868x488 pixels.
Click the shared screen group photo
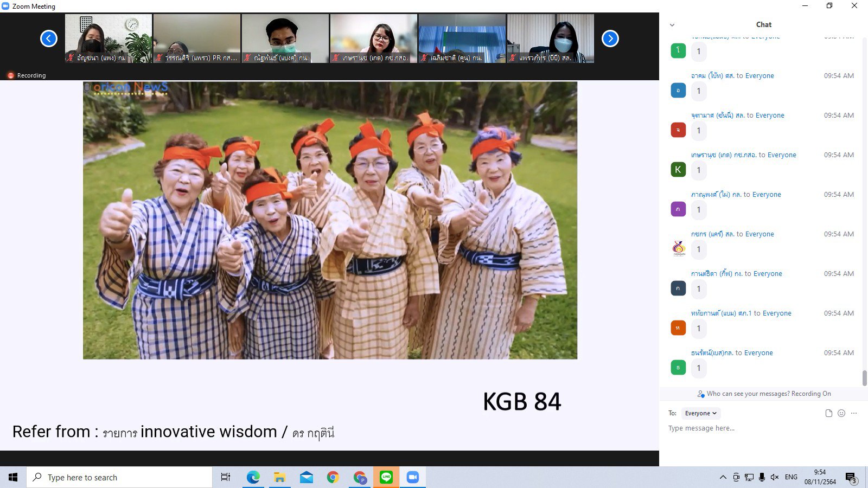[x=330, y=220]
